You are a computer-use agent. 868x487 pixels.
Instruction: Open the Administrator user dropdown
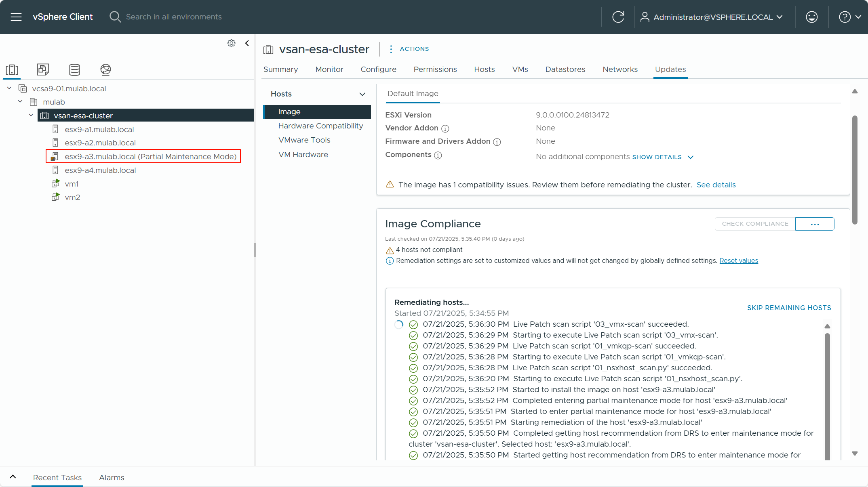(712, 17)
